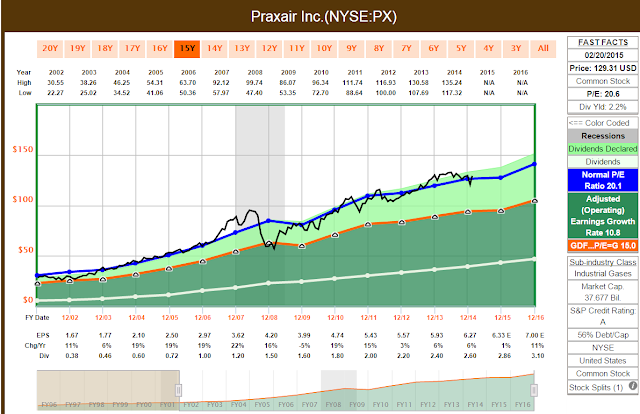The image size is (640, 414).
Task: Choose the 9Y time range
Action: point(351,49)
